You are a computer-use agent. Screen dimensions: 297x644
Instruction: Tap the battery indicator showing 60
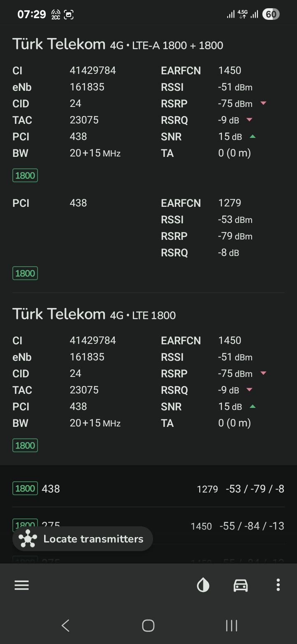pos(271,14)
